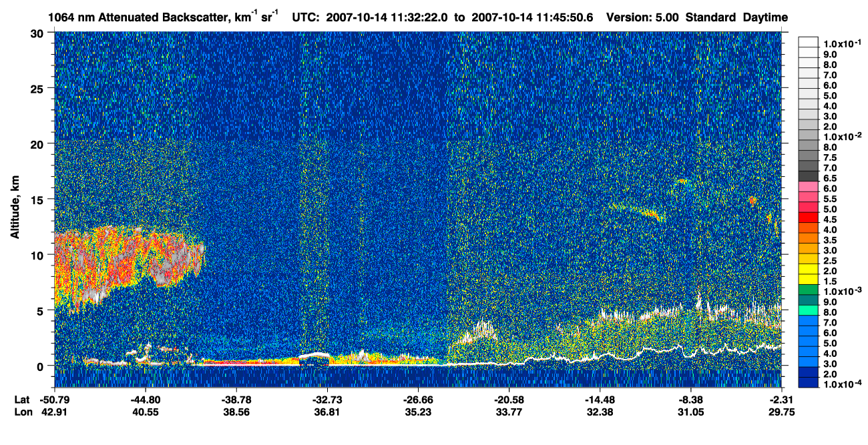Click the longitude value "35.23"
Screen dimensions: 868x445
tap(418, 412)
